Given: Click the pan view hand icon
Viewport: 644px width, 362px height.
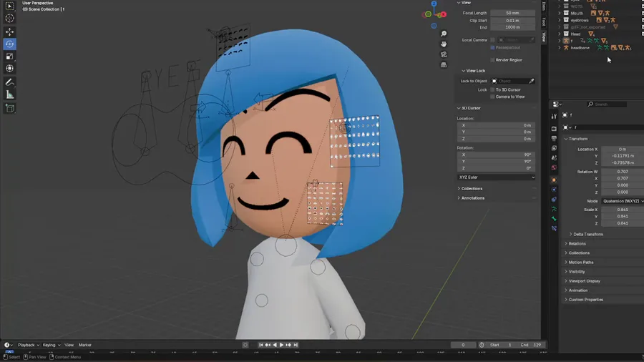Looking at the screenshot, I should point(444,44).
